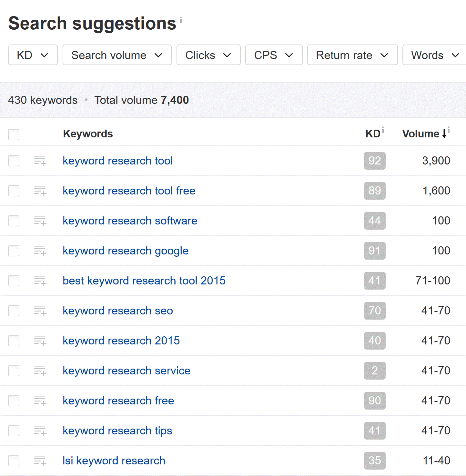Open the Return rate filter dropdown

tap(352, 55)
